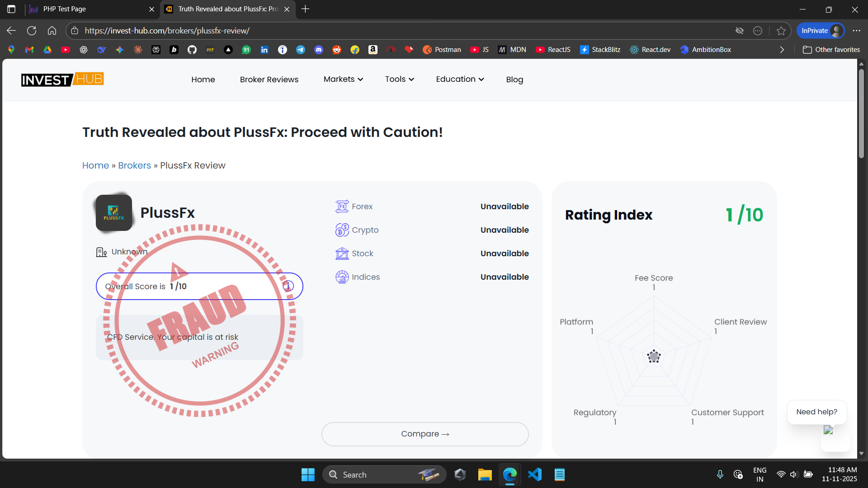
Task: Open Visual Studio Code from taskbar
Action: pyautogui.click(x=535, y=474)
